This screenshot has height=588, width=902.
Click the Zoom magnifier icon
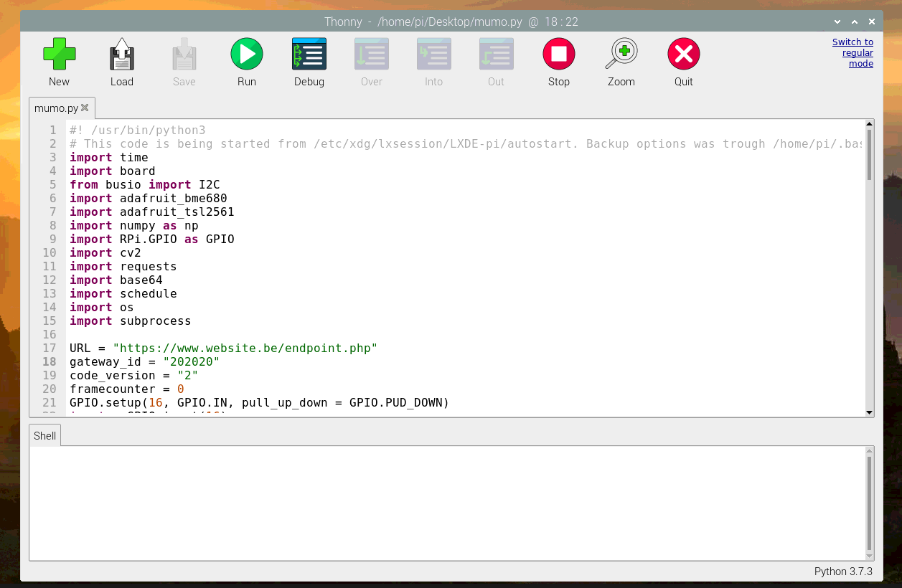click(x=621, y=54)
